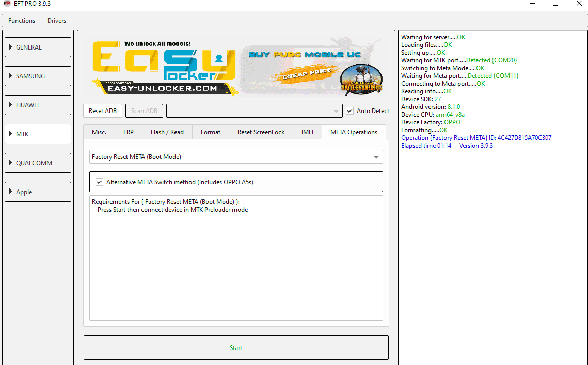Expand the HUAWEI category
This screenshot has width=588, height=365.
pos(38,105)
